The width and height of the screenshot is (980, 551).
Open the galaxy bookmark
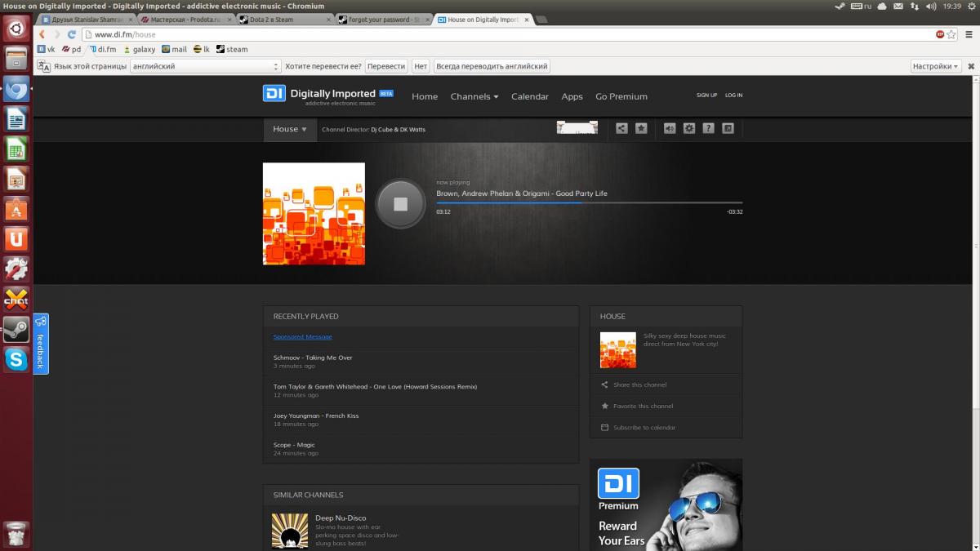pos(138,49)
